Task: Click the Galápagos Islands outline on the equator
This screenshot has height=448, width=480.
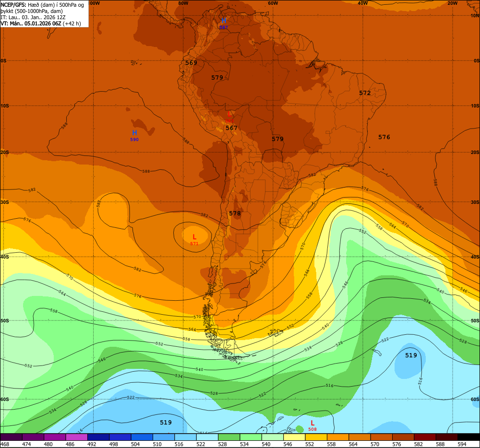Action: 136,62
